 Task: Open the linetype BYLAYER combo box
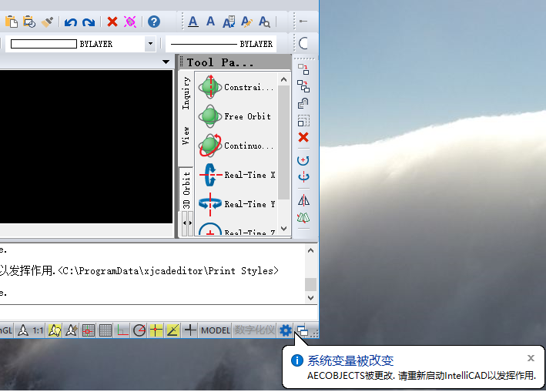(x=222, y=44)
